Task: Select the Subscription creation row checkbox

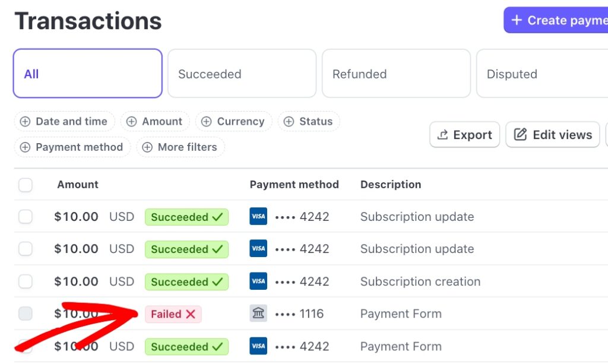Action: tap(26, 281)
